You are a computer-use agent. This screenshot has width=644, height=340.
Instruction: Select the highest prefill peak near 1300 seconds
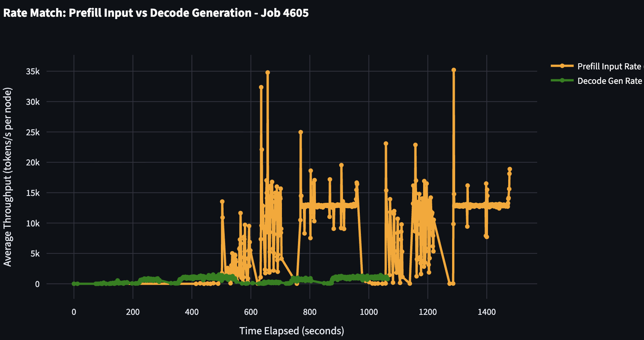pyautogui.click(x=454, y=70)
